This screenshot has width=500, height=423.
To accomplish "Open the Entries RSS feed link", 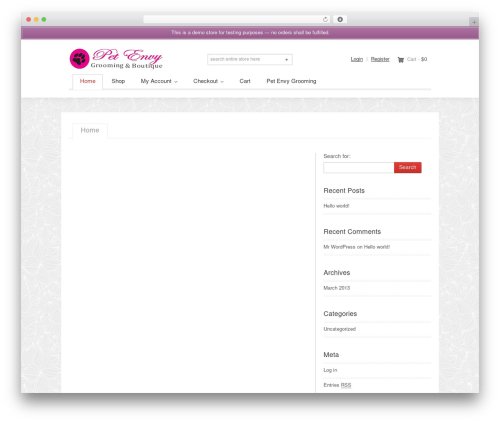I will (337, 385).
